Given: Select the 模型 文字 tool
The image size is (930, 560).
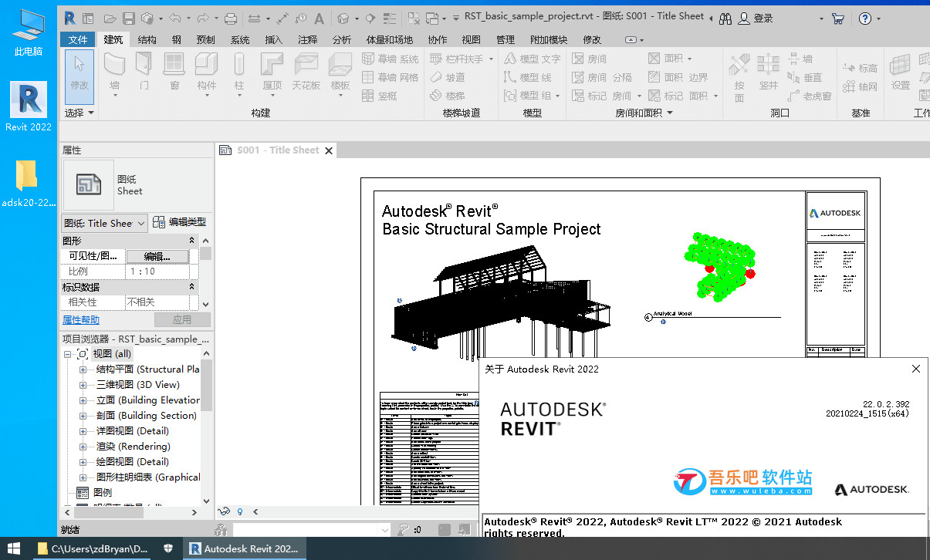Looking at the screenshot, I should point(533,59).
